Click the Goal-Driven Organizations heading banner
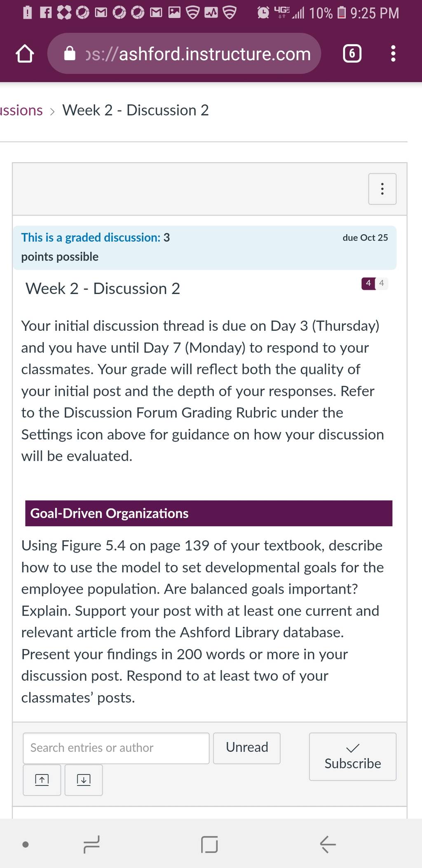Viewport: 422px width, 868px height. (x=209, y=513)
